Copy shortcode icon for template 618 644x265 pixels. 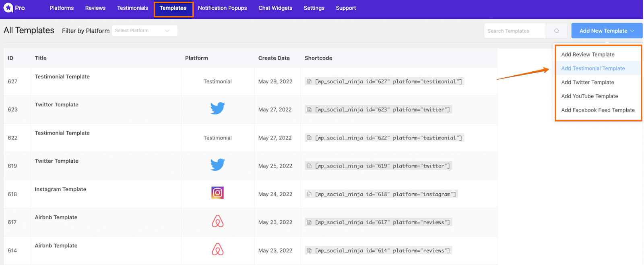coord(310,194)
